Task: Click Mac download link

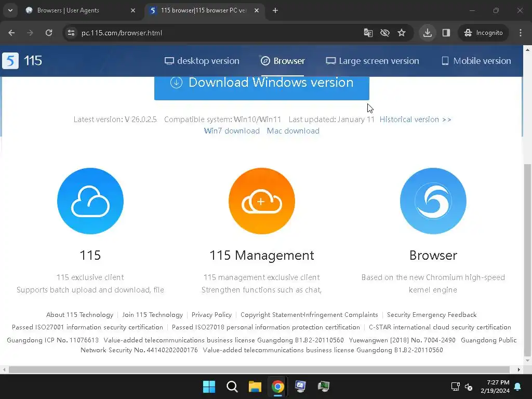Action: [x=293, y=131]
